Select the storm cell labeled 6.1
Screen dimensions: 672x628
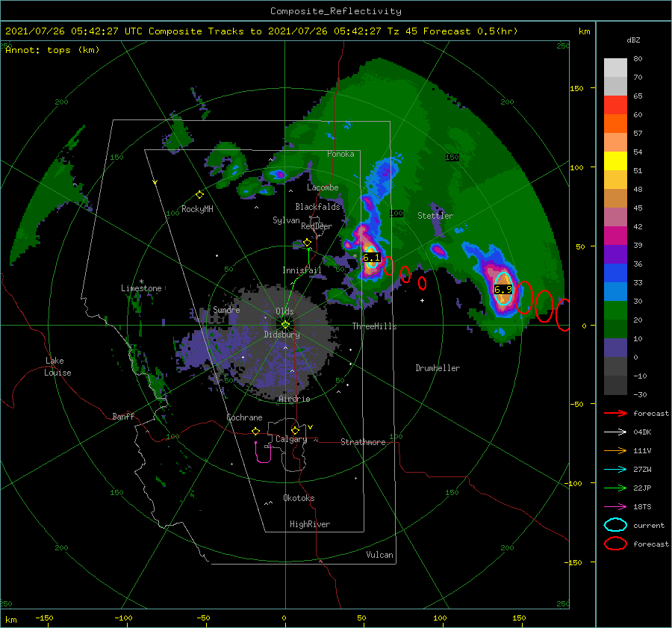point(371,258)
